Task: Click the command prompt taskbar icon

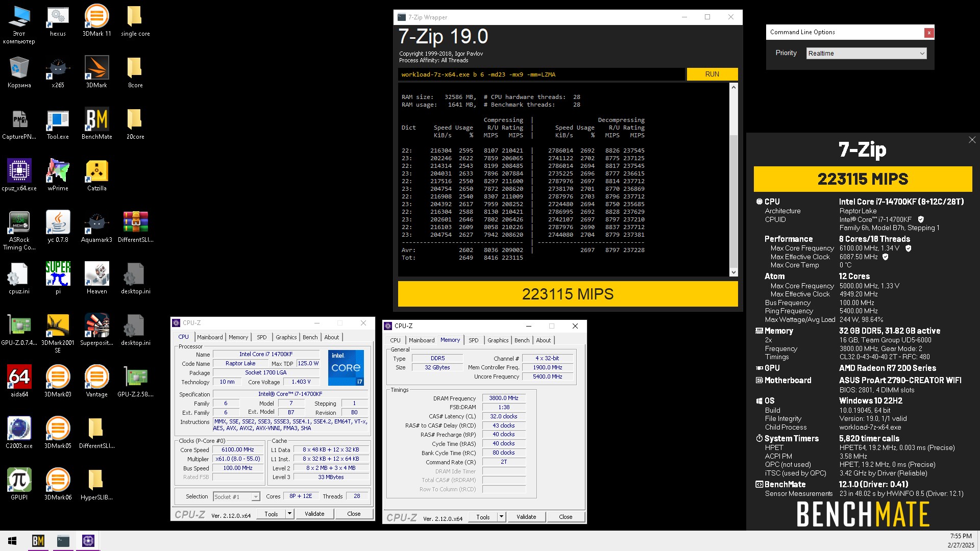Action: (x=63, y=541)
